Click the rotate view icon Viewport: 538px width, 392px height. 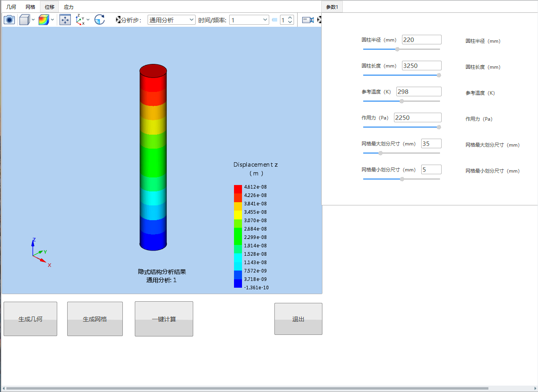tap(100, 20)
